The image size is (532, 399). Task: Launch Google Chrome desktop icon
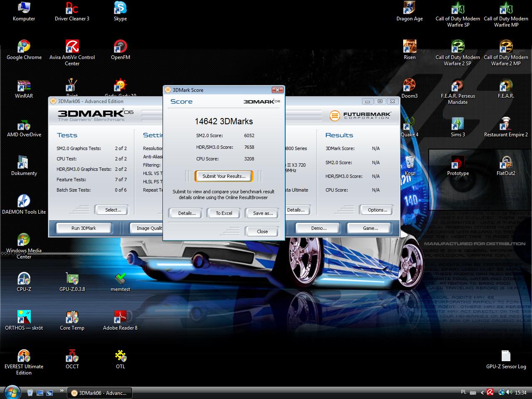[24, 50]
